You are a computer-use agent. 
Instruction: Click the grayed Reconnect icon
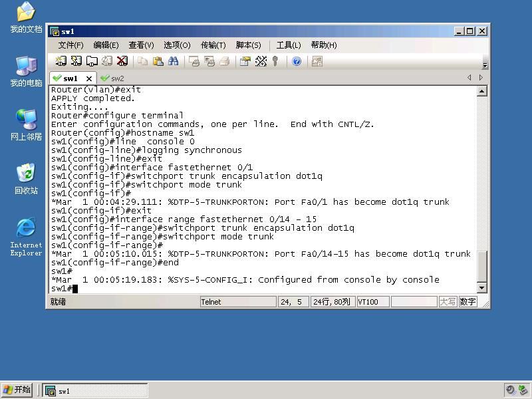107,61
